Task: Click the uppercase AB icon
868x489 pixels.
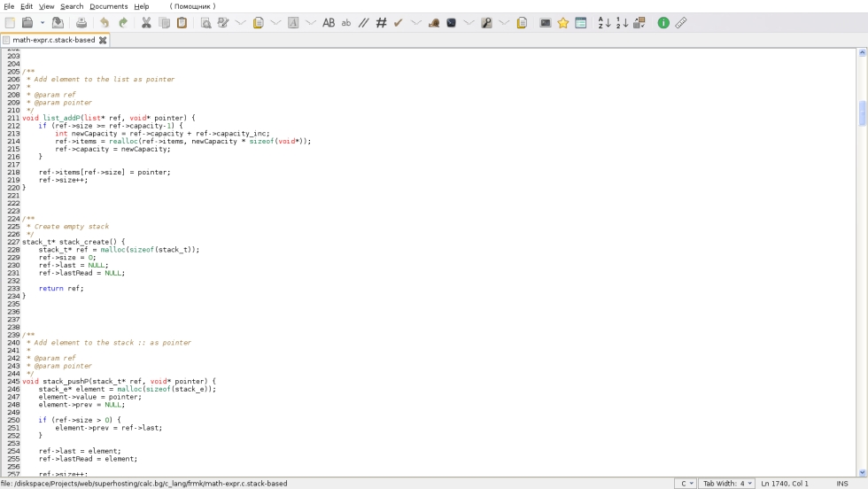Action: tap(329, 23)
